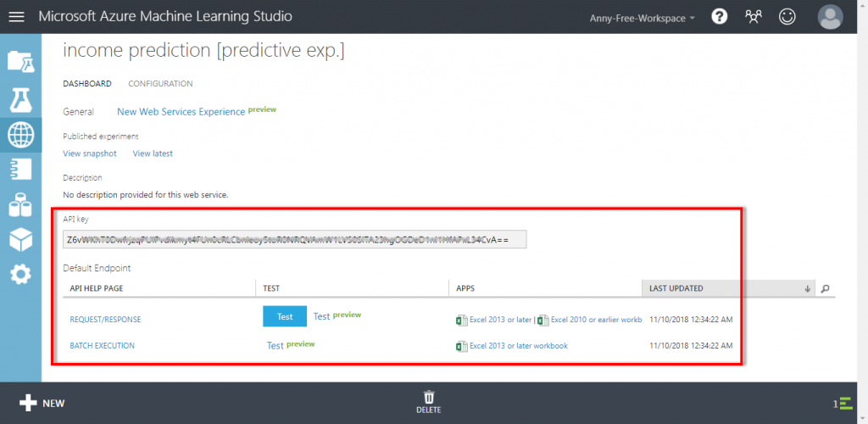
Task: Click the 'No description provided' text
Action: tap(145, 195)
